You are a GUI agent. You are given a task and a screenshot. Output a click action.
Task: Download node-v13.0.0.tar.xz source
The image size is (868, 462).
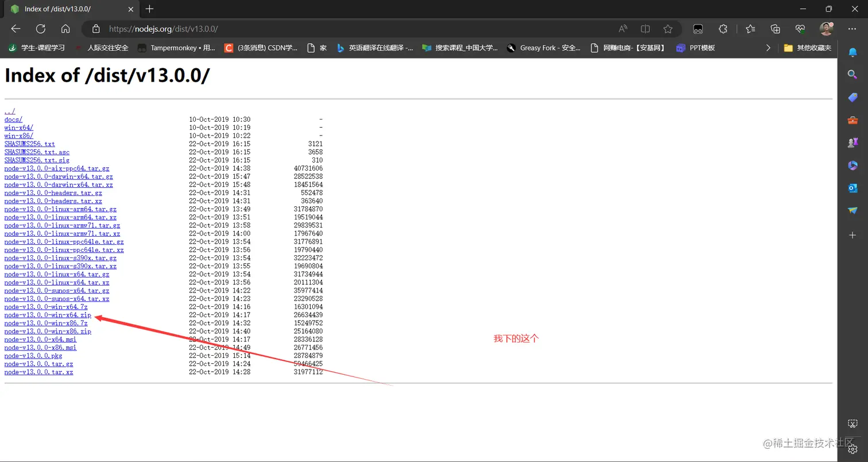(39, 372)
